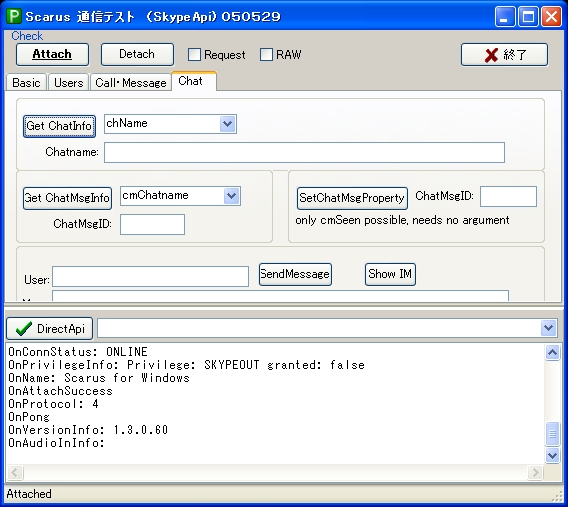Click the green P application icon in title bar

tap(14, 16)
